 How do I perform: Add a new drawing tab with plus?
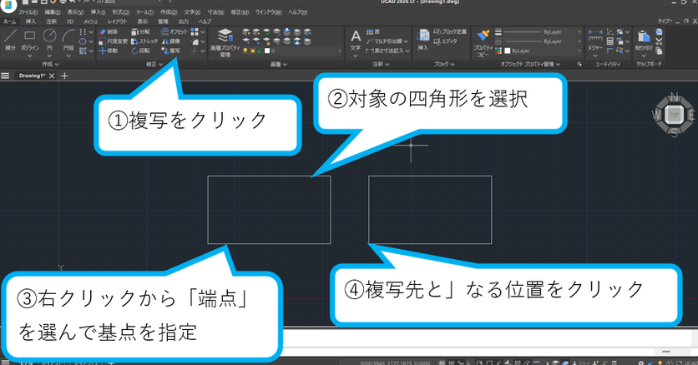(x=65, y=76)
